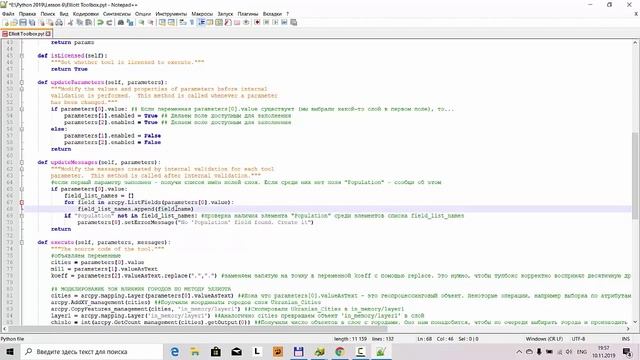Close the Elliott Toolbox.pyt tab

(48, 34)
